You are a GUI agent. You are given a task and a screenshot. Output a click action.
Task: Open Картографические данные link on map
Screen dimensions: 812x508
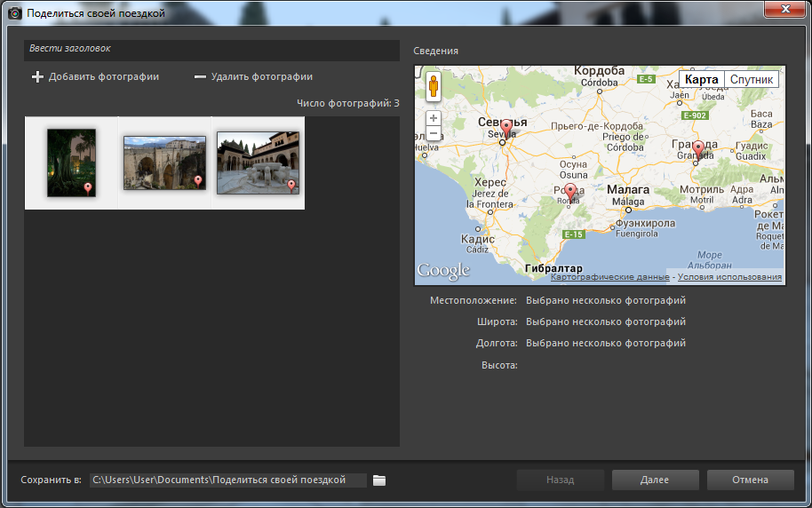610,277
